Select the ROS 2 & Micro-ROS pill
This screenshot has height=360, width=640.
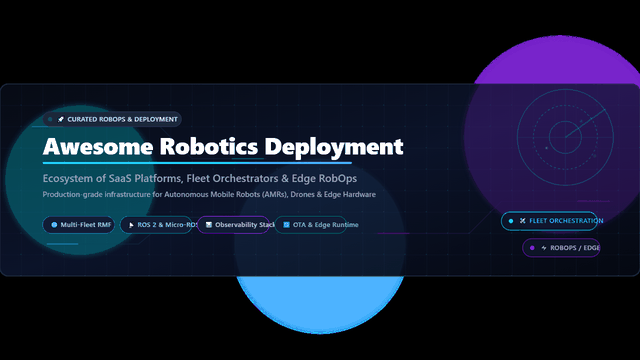[x=156, y=225]
